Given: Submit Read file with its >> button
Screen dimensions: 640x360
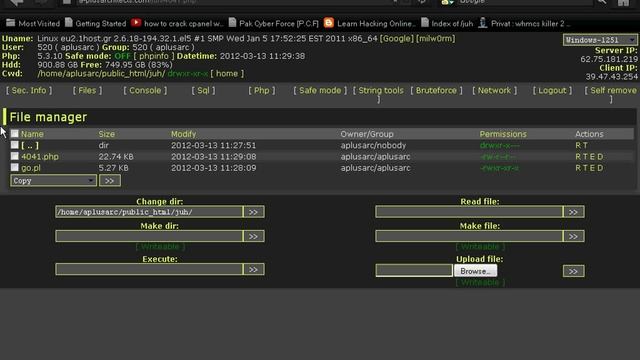Looking at the screenshot, I should click(x=573, y=212).
